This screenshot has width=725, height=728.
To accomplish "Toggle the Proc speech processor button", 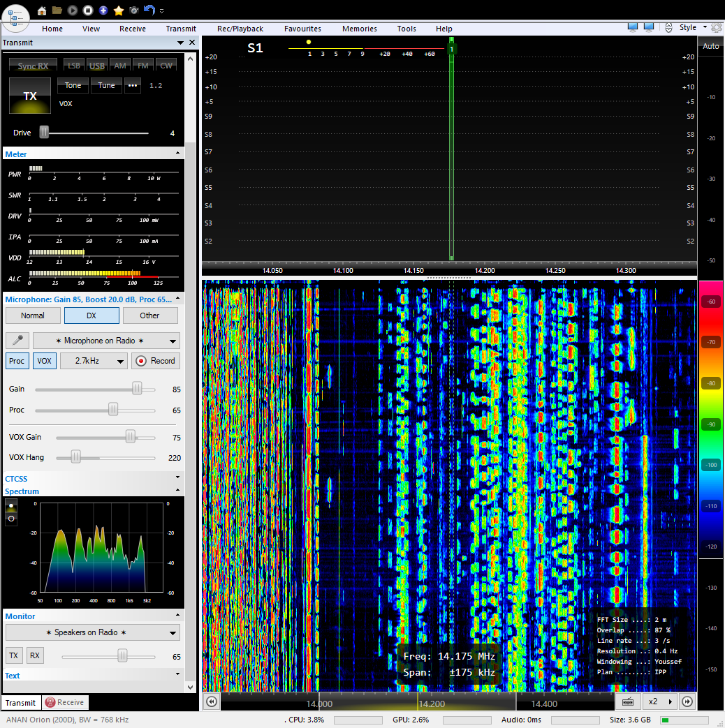I will tap(17, 361).
